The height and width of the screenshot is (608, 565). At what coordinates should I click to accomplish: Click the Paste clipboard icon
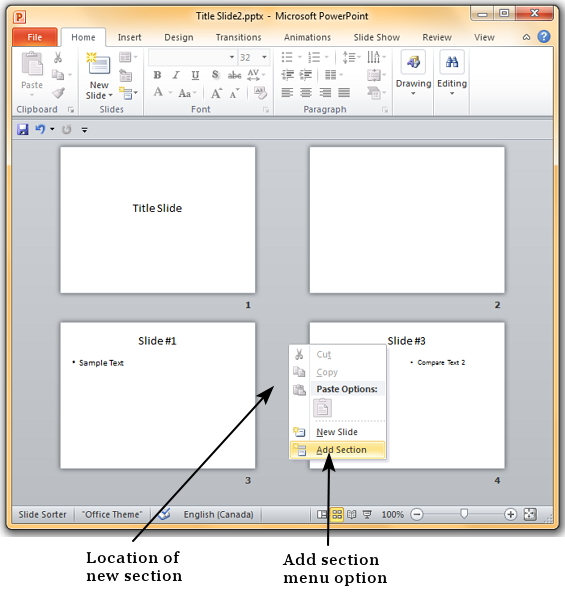click(x=32, y=64)
